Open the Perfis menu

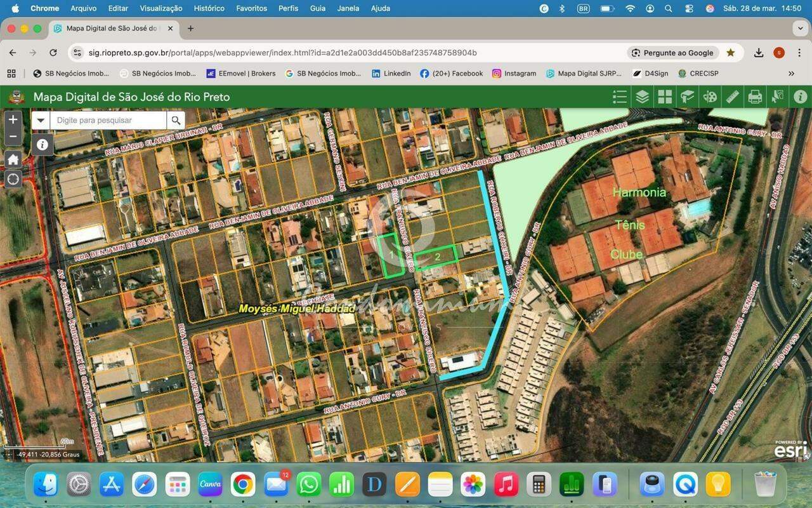[x=289, y=8]
